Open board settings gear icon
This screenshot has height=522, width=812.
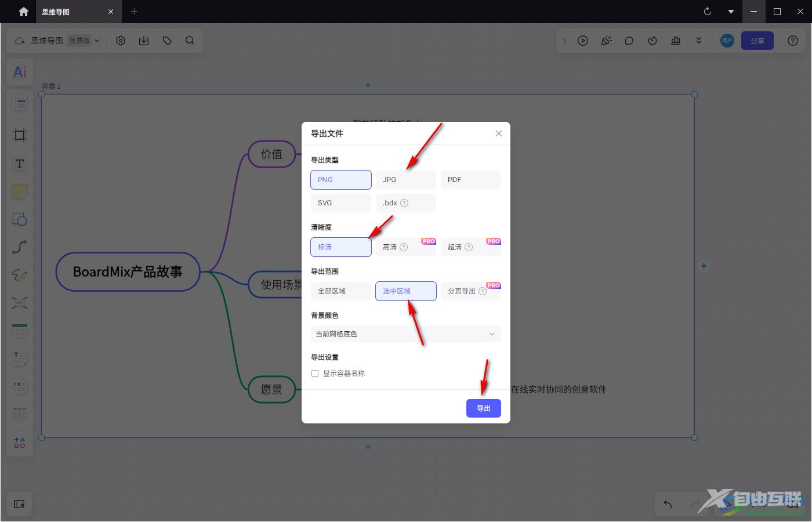[x=121, y=41]
